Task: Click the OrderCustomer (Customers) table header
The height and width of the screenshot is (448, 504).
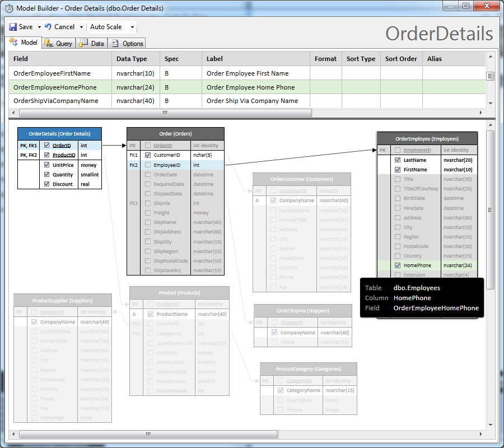Action: (x=301, y=179)
